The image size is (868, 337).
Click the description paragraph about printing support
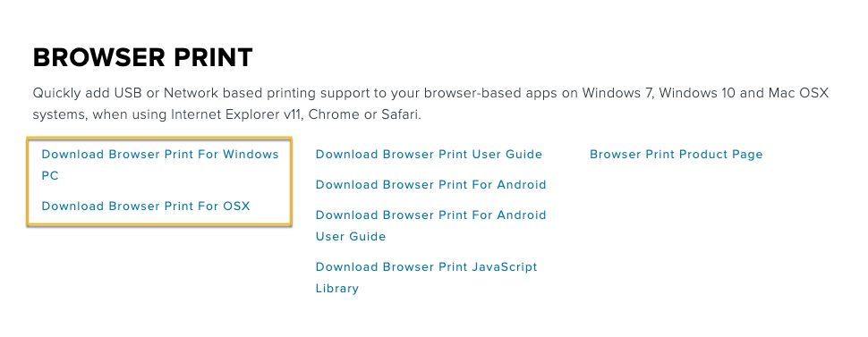(430, 104)
